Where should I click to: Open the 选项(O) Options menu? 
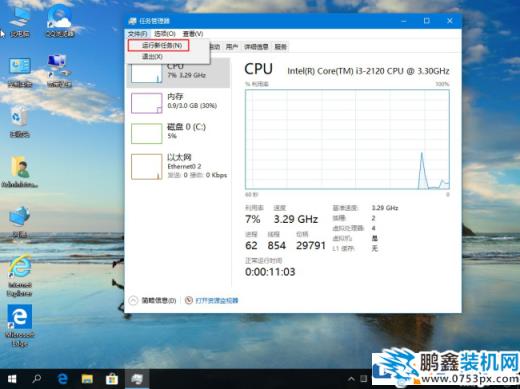165,34
